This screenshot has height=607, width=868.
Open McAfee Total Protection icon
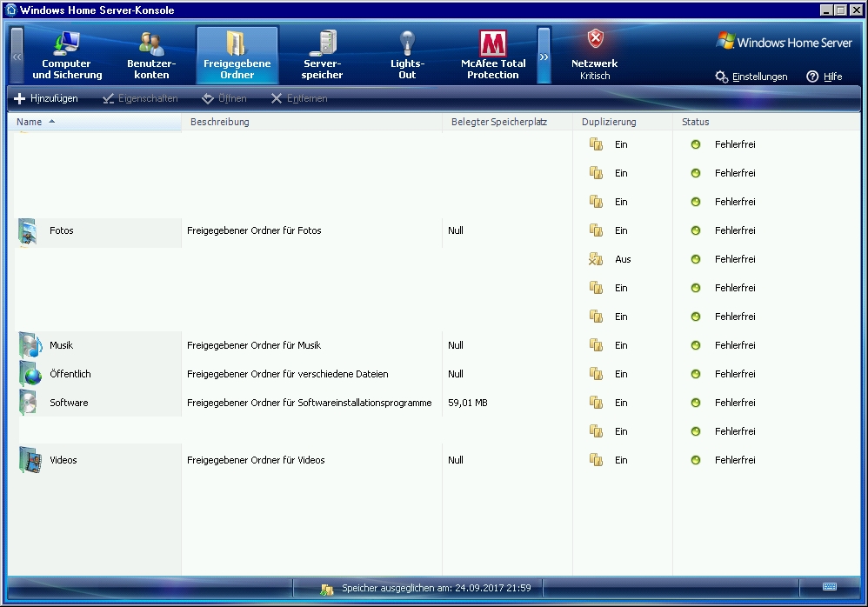pyautogui.click(x=493, y=43)
